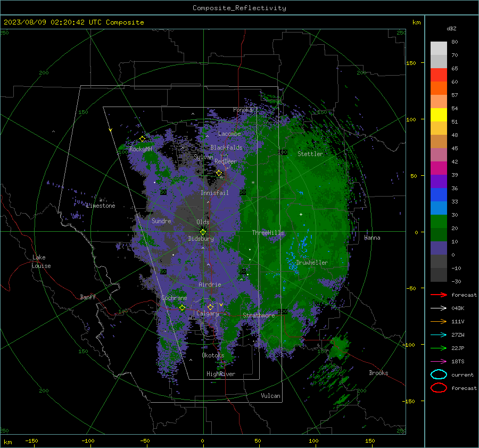
Task: Select the magenta 18TS arrow legend icon
Action: 439,362
